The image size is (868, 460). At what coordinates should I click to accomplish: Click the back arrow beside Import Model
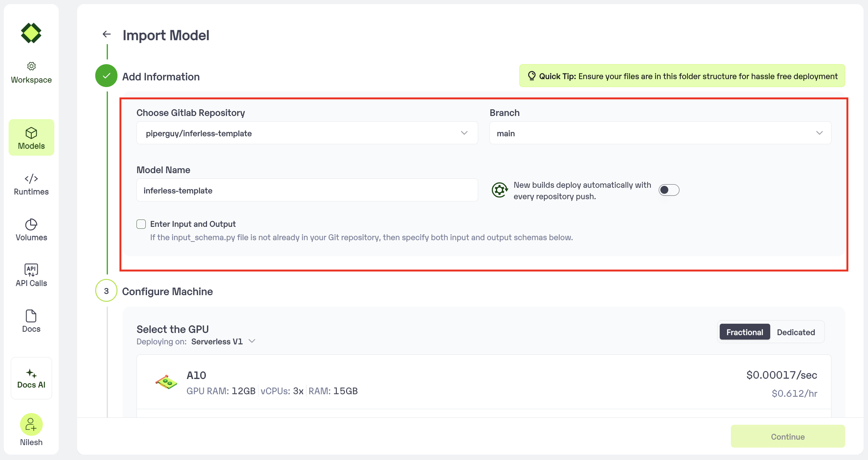coord(106,34)
